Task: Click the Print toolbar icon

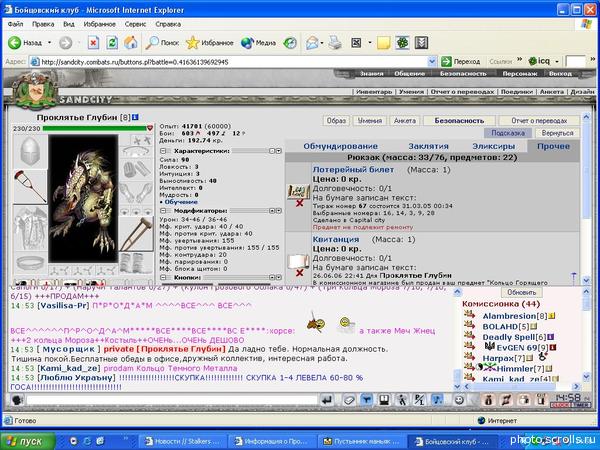Action: 335,42
